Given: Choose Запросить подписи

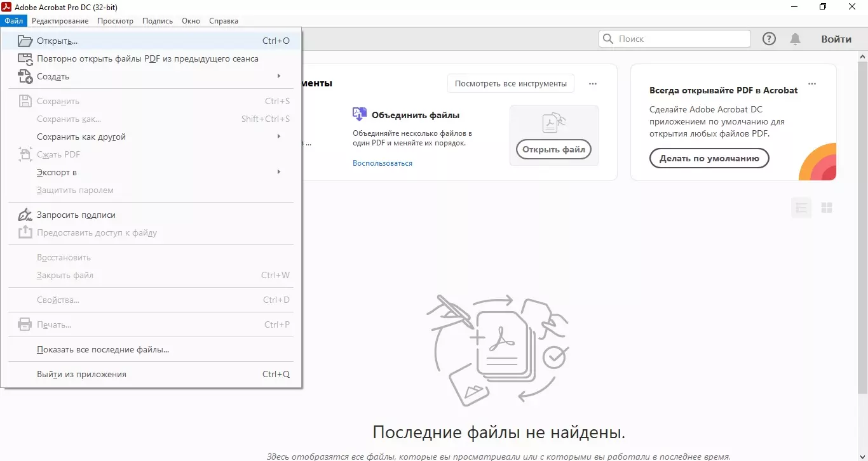Looking at the screenshot, I should (151, 215).
